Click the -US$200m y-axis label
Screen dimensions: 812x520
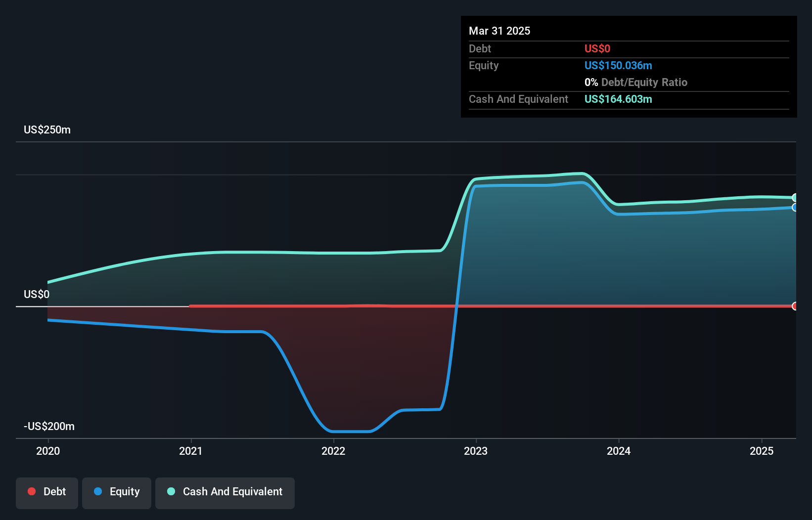49,426
